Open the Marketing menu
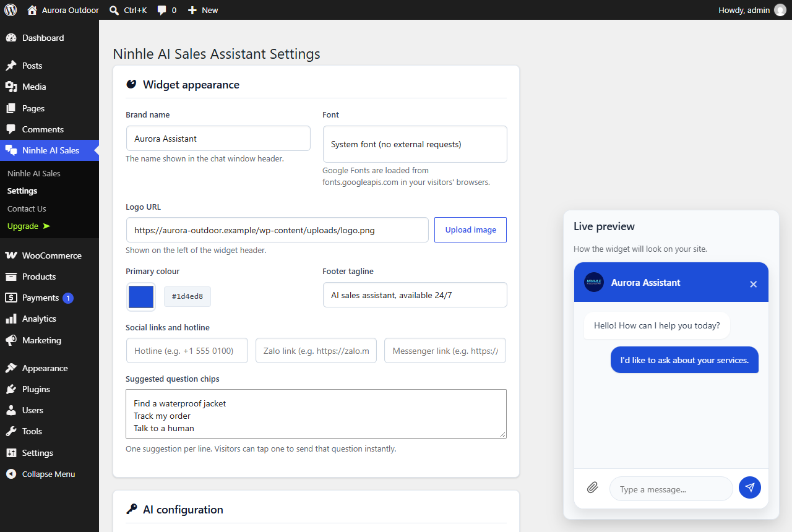792x532 pixels. pos(49,340)
